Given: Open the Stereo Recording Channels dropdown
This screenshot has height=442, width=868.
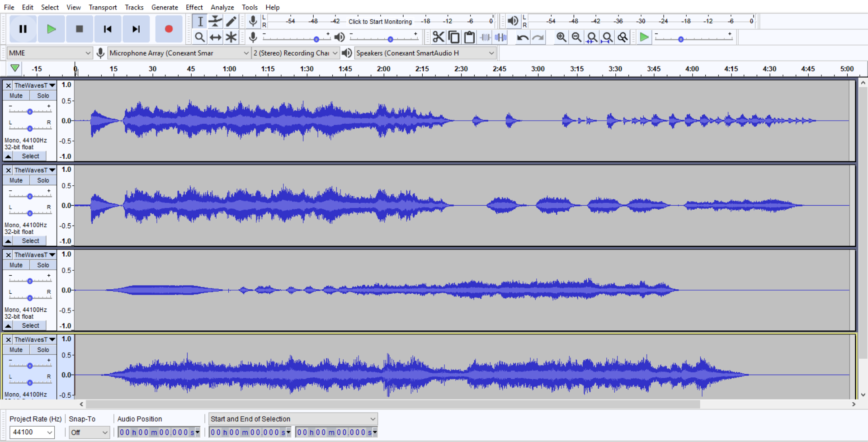Looking at the screenshot, I should [x=295, y=53].
